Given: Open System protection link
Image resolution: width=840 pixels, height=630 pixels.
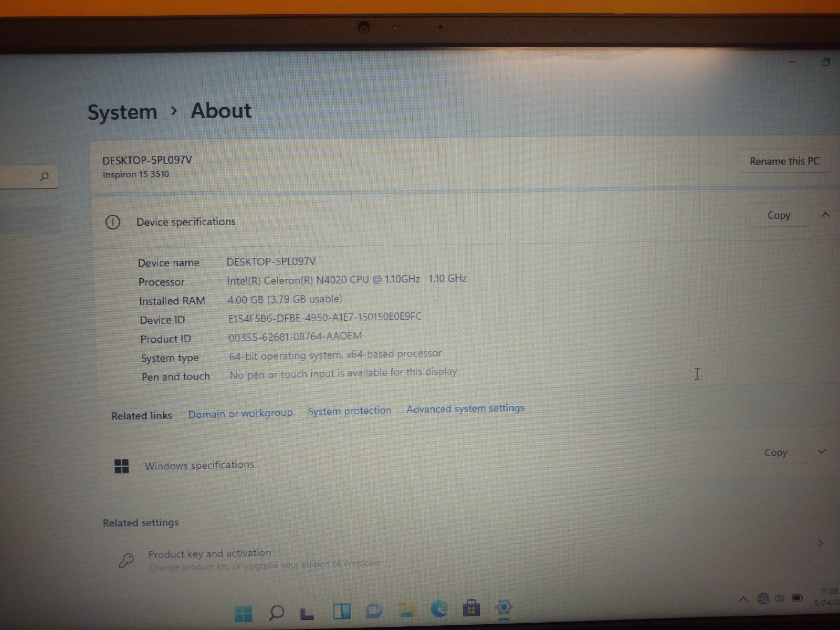Looking at the screenshot, I should [350, 411].
